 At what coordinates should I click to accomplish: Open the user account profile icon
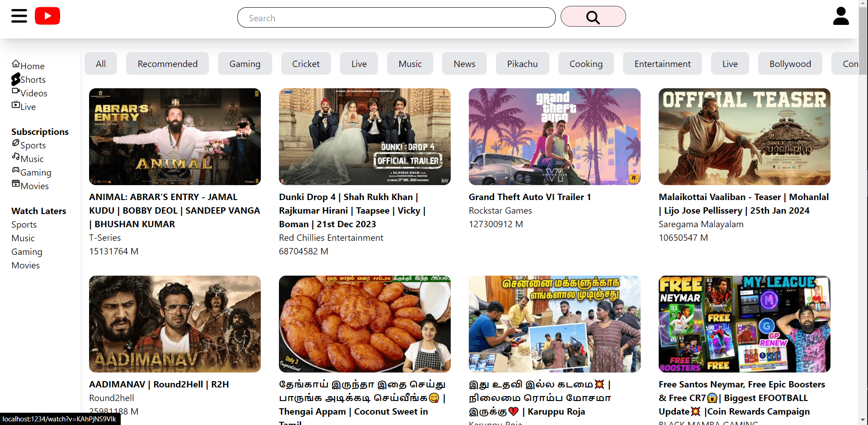coord(841,16)
